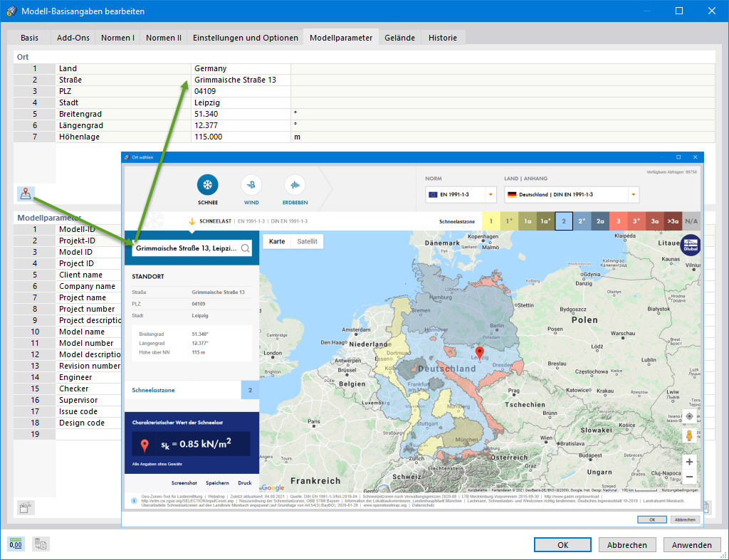
Task: Zoom out map with minus button
Action: pyautogui.click(x=689, y=476)
